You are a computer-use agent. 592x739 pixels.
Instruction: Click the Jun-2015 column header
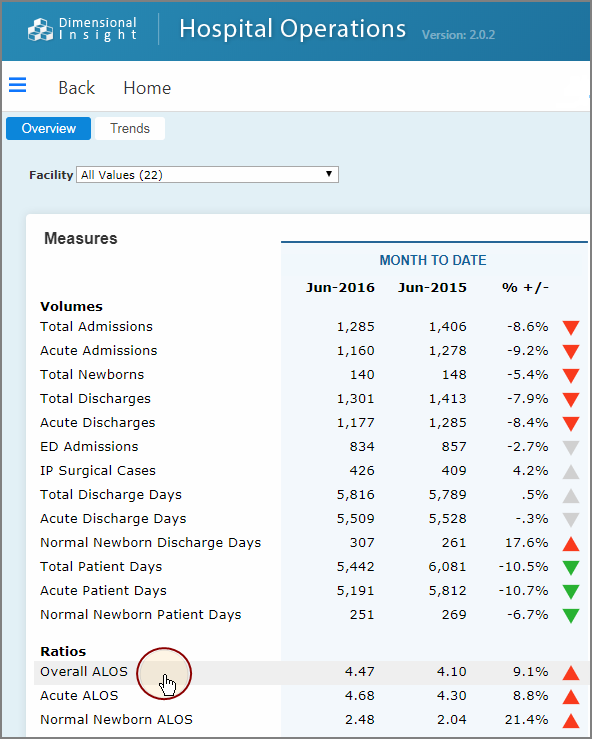click(432, 287)
